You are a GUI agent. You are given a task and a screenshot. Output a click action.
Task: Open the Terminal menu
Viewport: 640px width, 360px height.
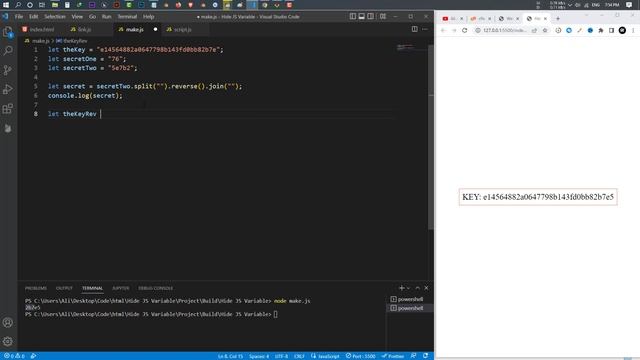[127, 17]
